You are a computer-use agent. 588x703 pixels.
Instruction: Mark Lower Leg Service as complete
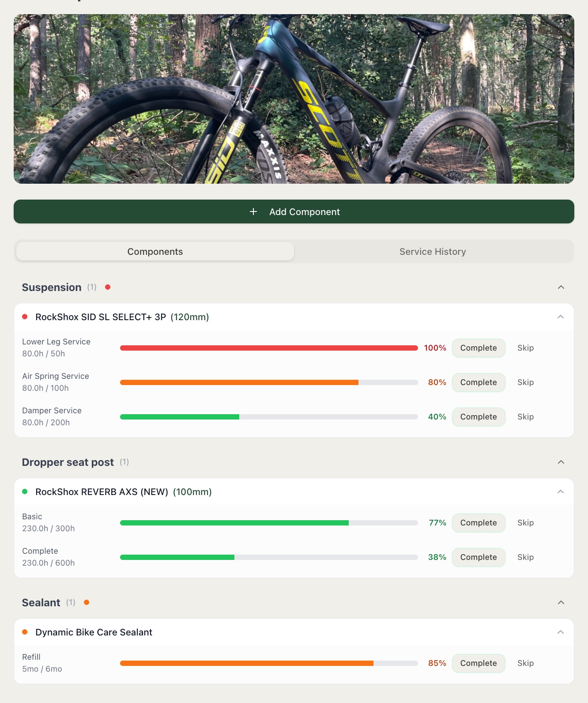coord(479,348)
